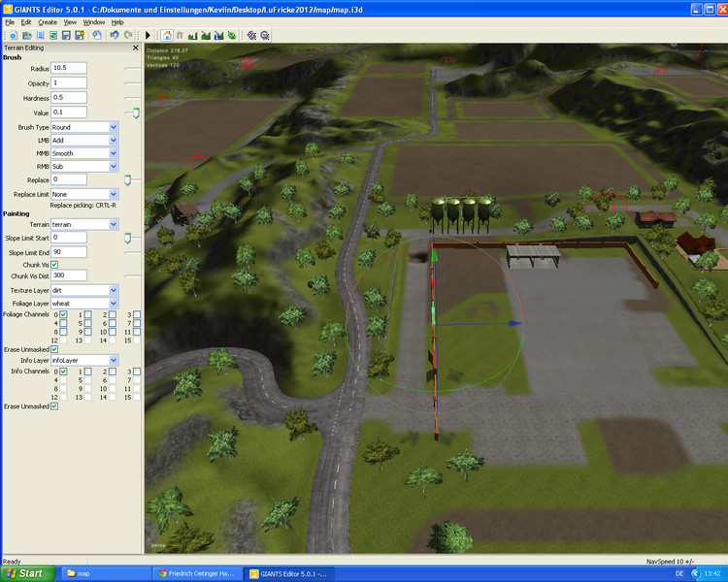Click the Hardness input field
This screenshot has height=582, width=728.
pos(69,97)
